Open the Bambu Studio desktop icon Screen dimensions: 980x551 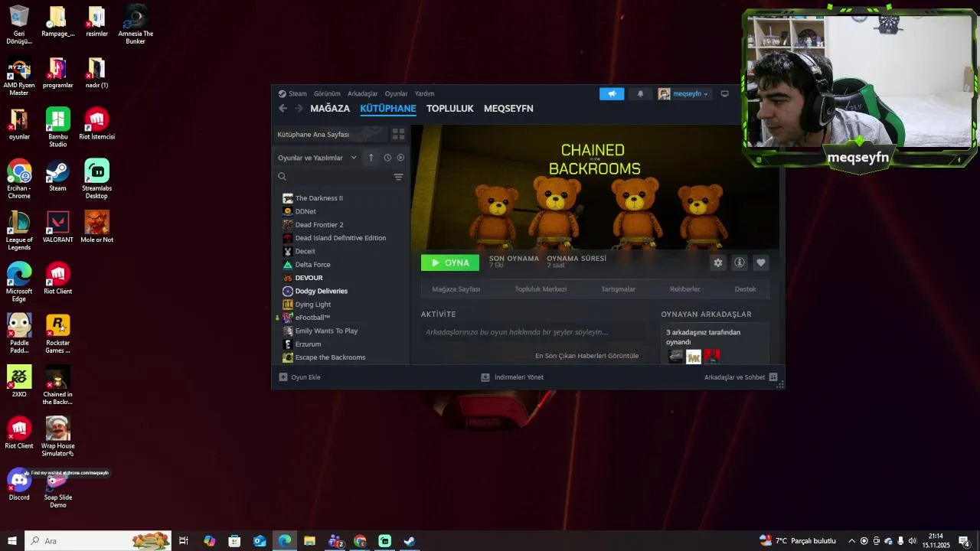57,127
